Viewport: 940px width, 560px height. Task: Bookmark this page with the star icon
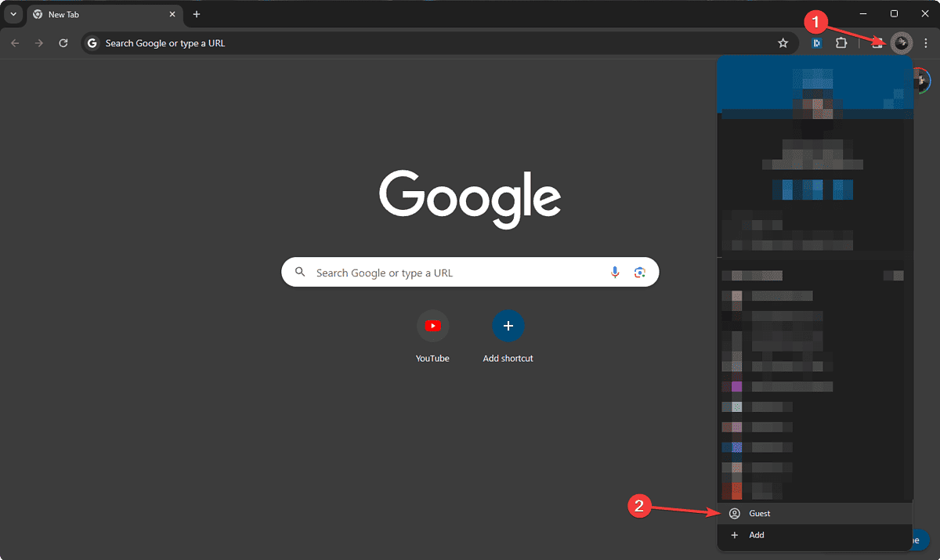pos(783,43)
